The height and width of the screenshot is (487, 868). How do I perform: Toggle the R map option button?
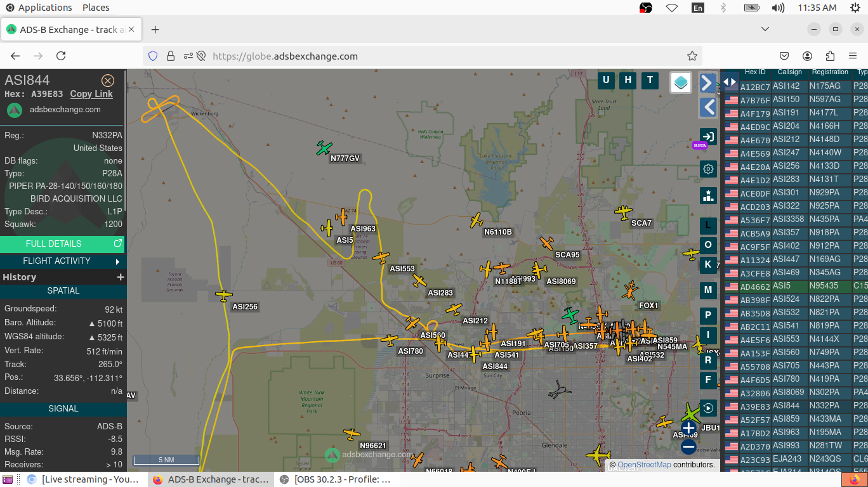click(708, 360)
